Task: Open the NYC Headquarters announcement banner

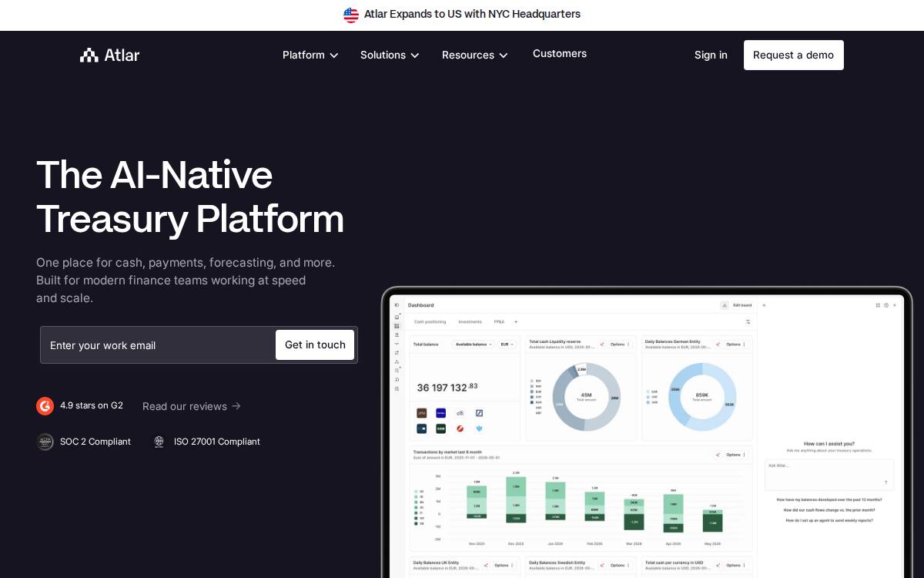Action: tap(462, 15)
